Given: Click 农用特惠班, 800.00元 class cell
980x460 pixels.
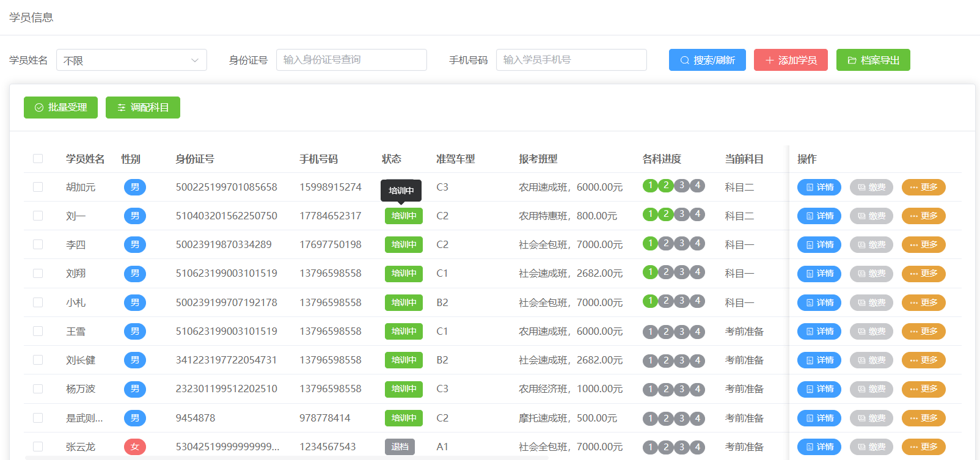Looking at the screenshot, I should (x=568, y=216).
